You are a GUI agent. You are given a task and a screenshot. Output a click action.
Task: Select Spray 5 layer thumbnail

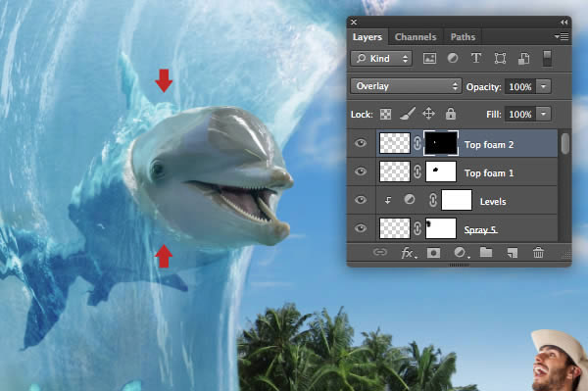click(395, 228)
